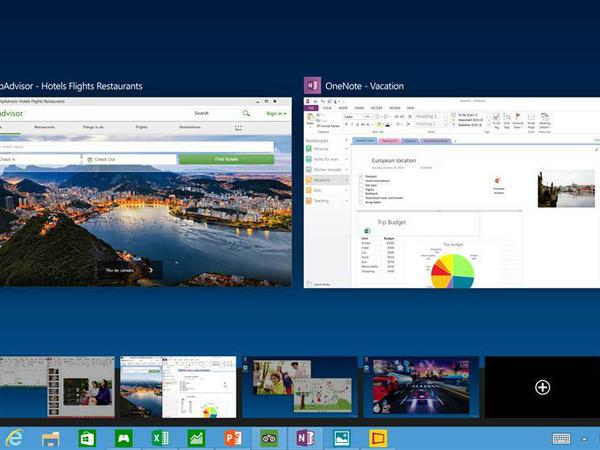
Task: Select the Excel and PowerPoint desktop thumbnail
Action: click(x=57, y=386)
